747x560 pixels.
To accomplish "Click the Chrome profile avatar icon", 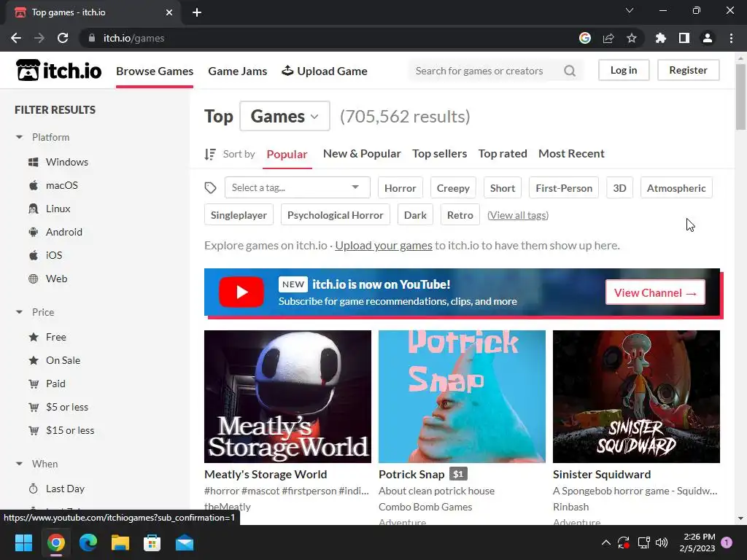I will pyautogui.click(x=708, y=38).
